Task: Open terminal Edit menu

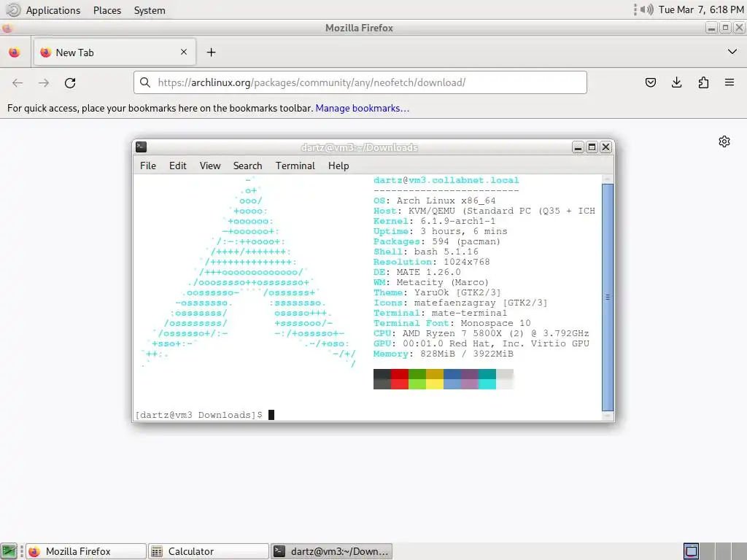Action: coord(178,166)
